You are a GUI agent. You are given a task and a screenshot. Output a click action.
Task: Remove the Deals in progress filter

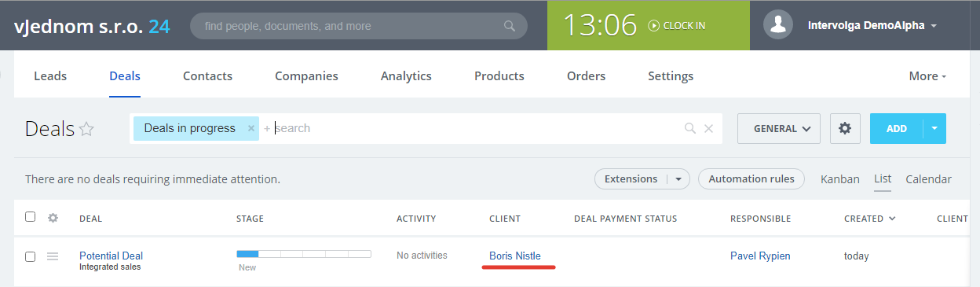pyautogui.click(x=251, y=128)
